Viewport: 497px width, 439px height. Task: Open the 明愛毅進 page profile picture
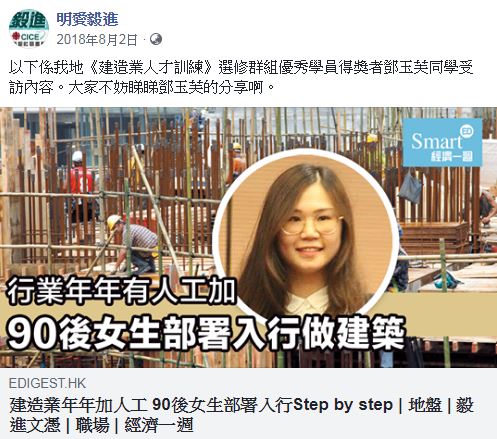pyautogui.click(x=29, y=28)
